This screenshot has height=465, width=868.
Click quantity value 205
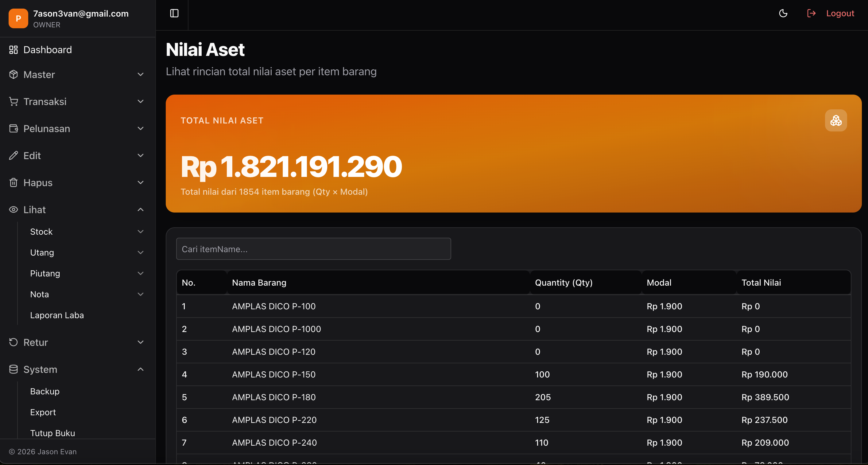click(x=543, y=397)
